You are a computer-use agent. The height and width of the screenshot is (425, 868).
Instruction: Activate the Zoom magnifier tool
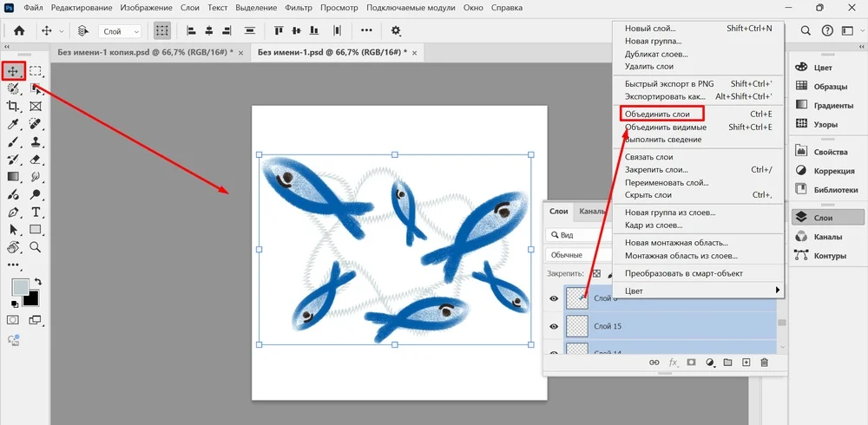[x=36, y=247]
